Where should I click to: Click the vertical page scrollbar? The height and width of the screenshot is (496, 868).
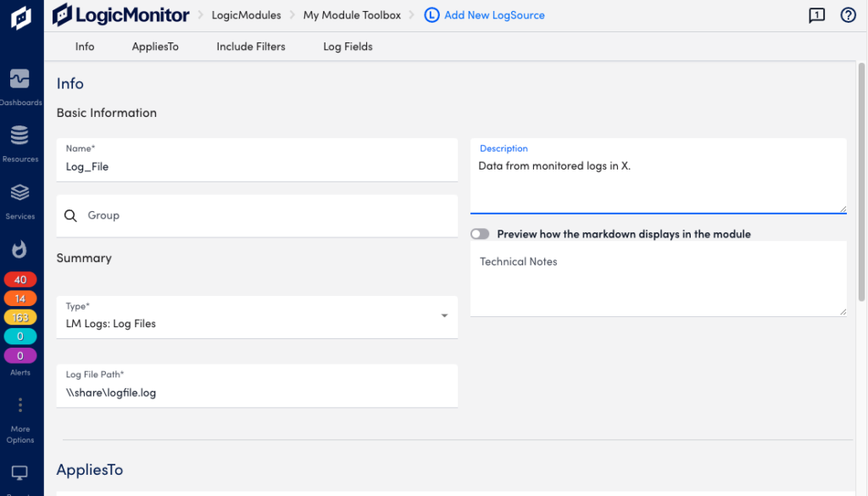coord(861,181)
